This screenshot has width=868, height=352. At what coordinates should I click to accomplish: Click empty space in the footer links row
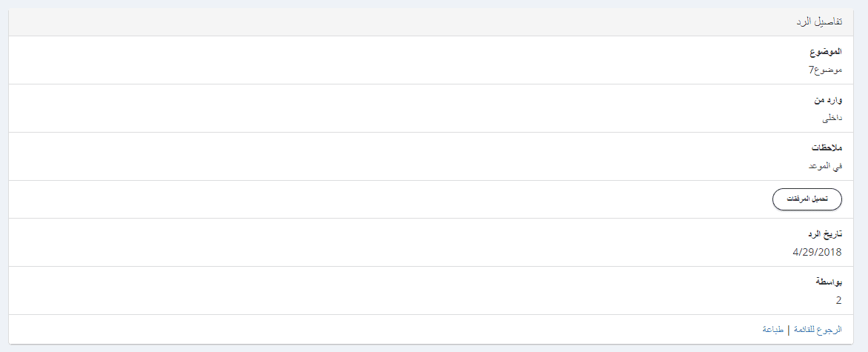(370, 329)
